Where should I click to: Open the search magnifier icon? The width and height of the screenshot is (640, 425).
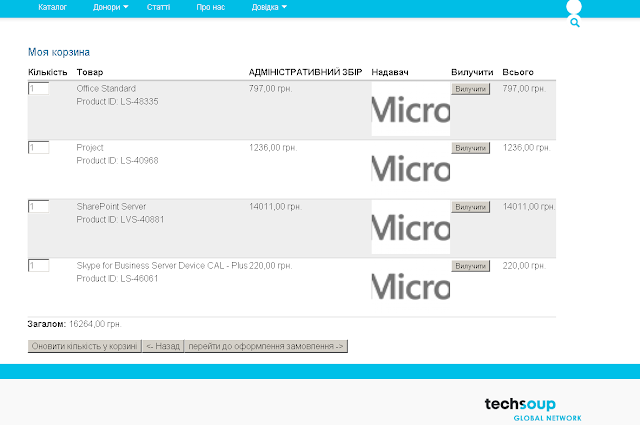click(575, 23)
